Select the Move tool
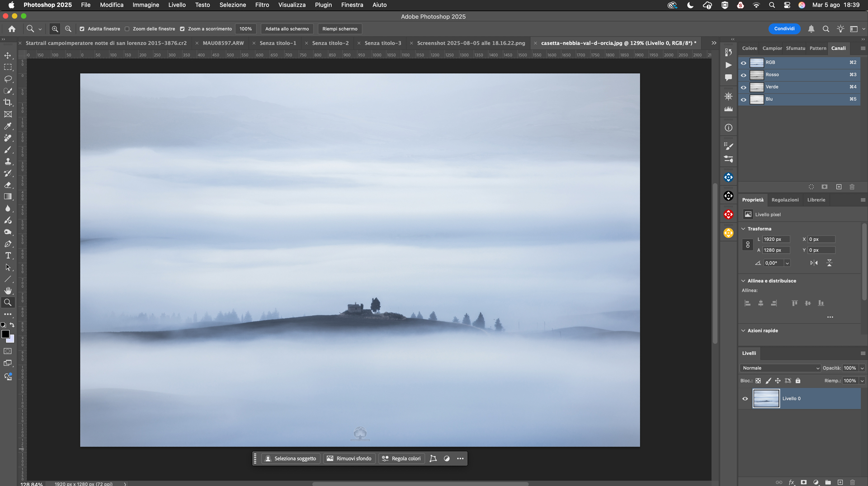The height and width of the screenshot is (486, 868). pos(8,56)
